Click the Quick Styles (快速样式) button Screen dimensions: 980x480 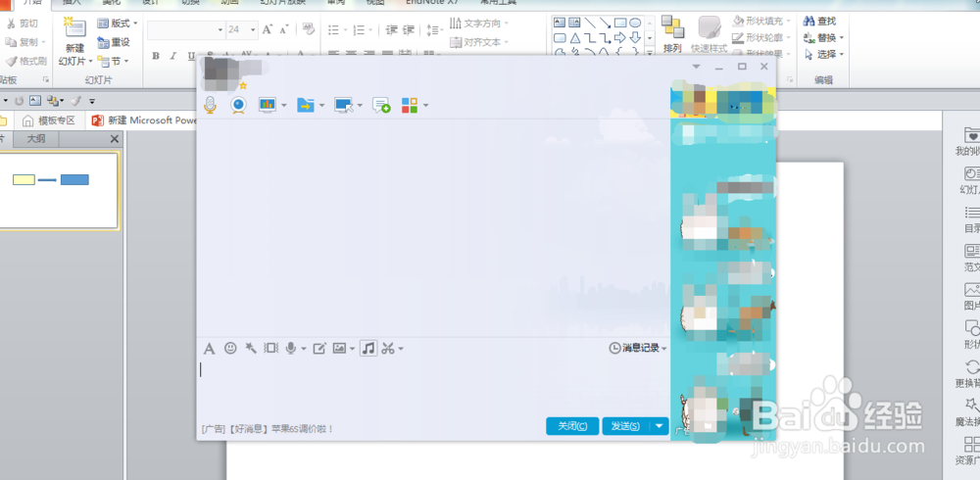click(709, 35)
